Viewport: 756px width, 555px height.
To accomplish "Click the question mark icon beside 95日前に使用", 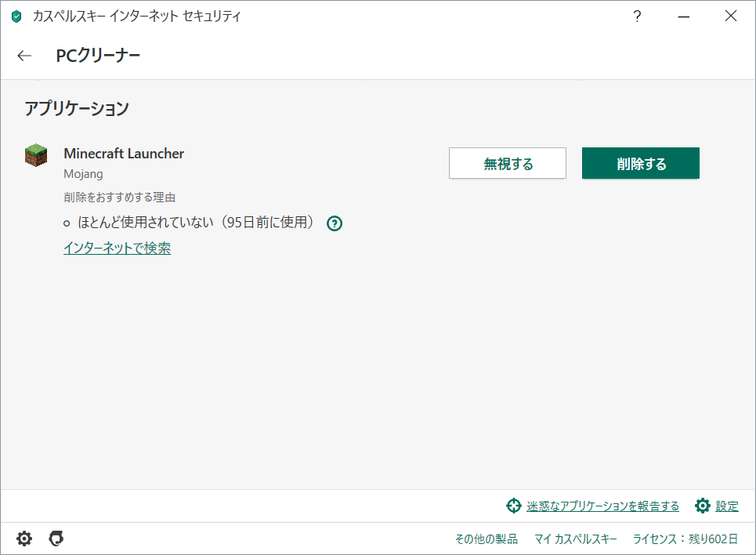I will point(335,223).
